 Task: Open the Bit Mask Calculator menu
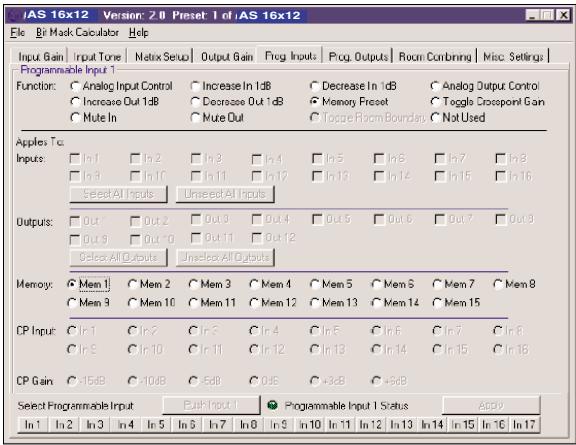[x=77, y=33]
